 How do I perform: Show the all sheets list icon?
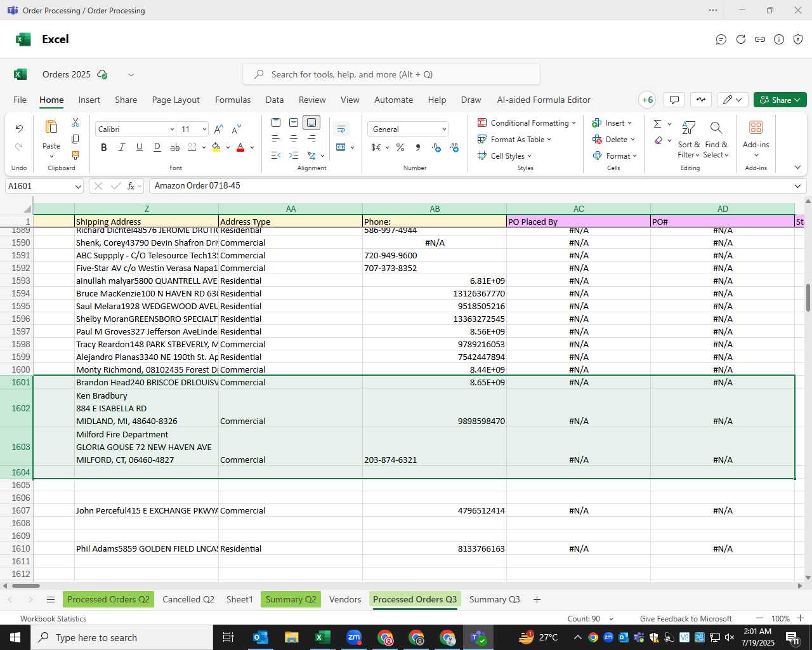tap(51, 599)
